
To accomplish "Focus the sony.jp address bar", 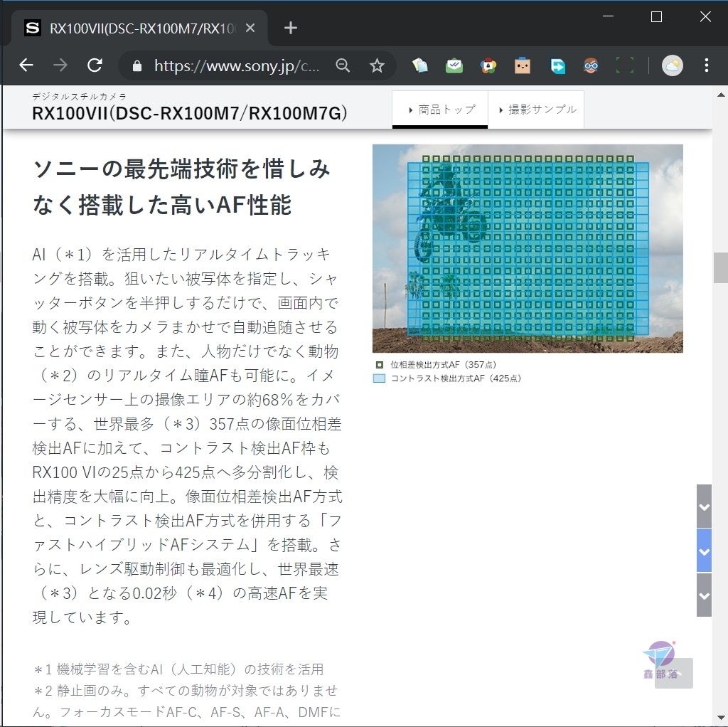I will [x=237, y=66].
